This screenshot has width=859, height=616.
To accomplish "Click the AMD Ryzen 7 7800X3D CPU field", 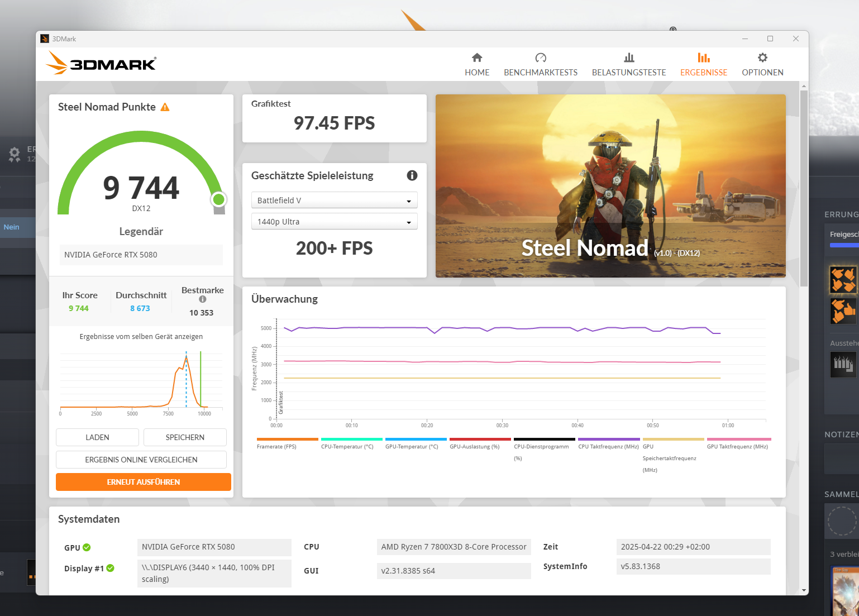I will (x=454, y=547).
